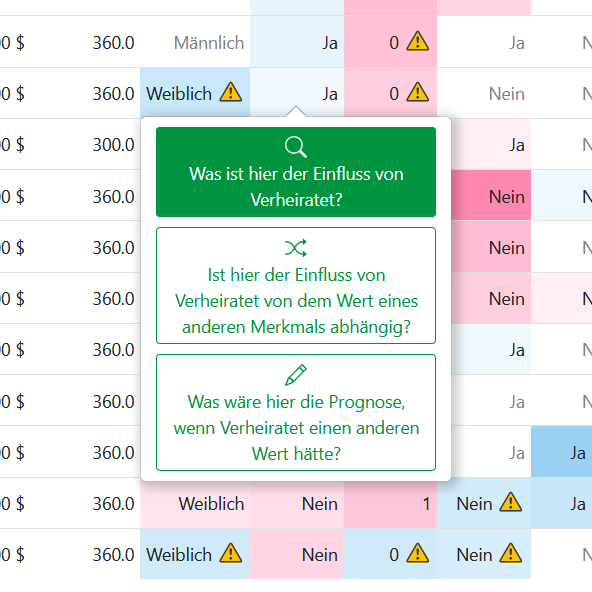Click warning icon next to 0 in second row
The height and width of the screenshot is (592, 592).
[418, 92]
